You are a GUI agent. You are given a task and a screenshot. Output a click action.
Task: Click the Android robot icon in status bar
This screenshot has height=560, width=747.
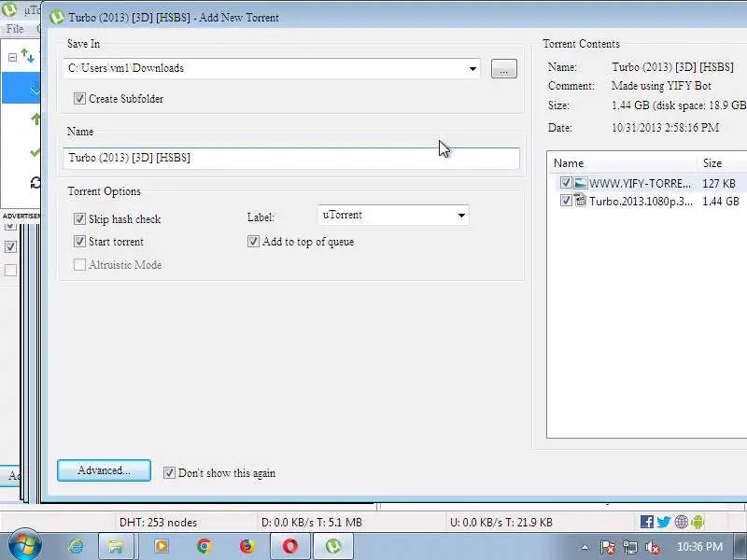697,522
